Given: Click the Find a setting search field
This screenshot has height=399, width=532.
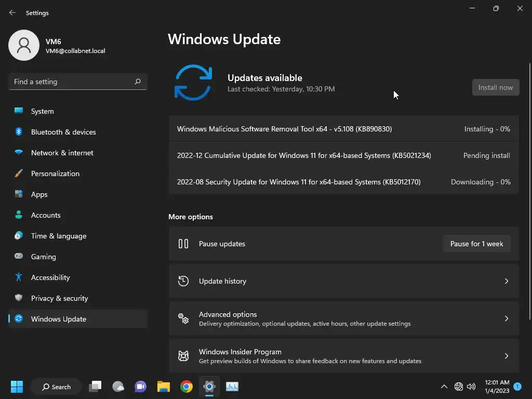Looking at the screenshot, I should pyautogui.click(x=78, y=82).
